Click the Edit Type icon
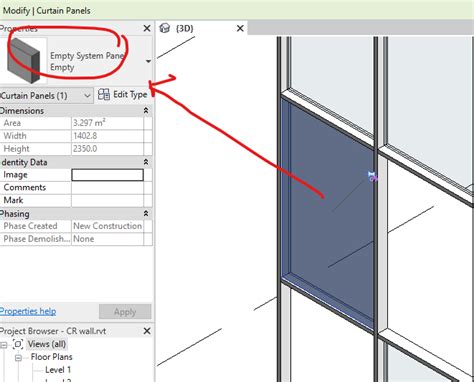Image resolution: width=474 pixels, height=382 pixels. point(104,95)
